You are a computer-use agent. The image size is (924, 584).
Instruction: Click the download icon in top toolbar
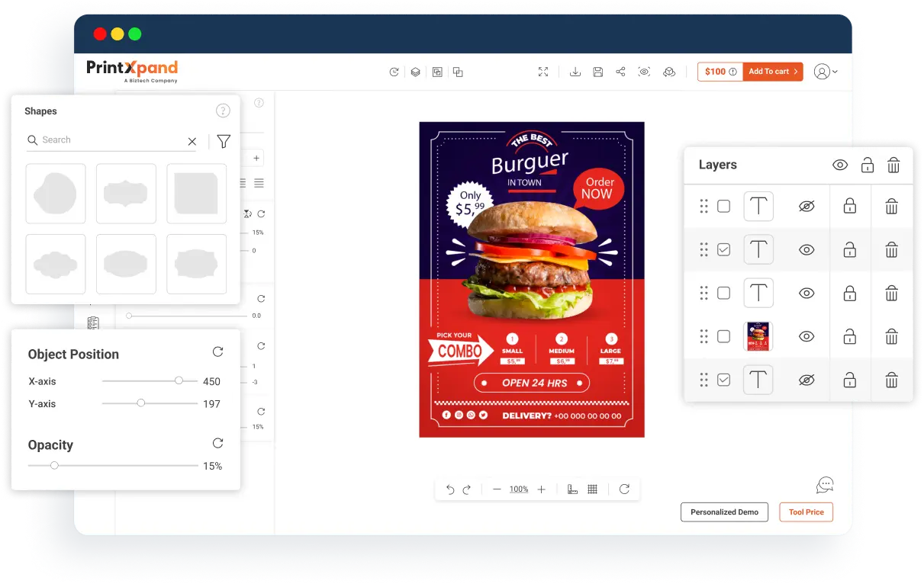point(575,72)
